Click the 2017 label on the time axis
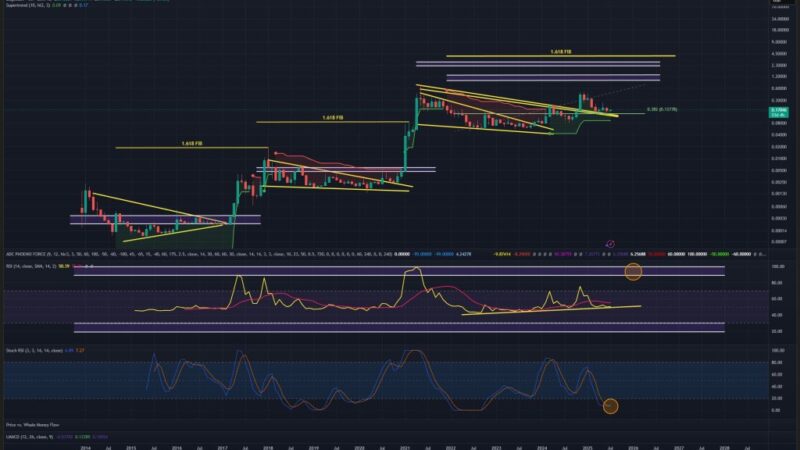 pos(222,447)
